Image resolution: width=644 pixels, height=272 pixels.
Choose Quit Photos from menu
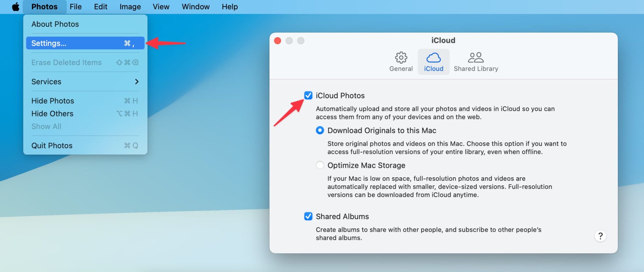point(85,145)
